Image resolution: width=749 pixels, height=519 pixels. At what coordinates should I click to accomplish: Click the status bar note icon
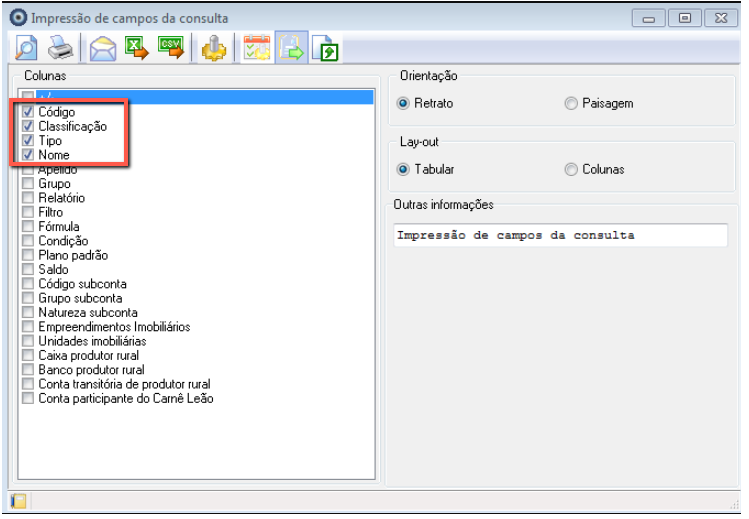pos(18,501)
